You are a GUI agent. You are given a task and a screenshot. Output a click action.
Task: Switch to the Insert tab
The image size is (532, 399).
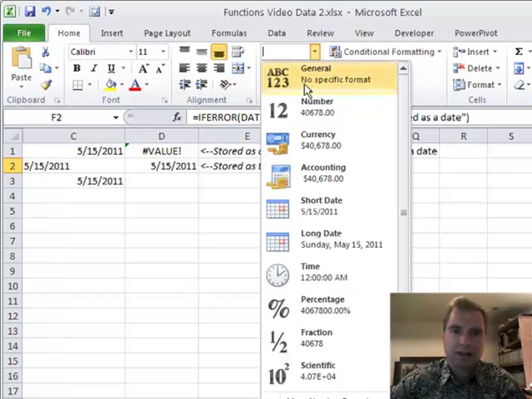tap(111, 33)
